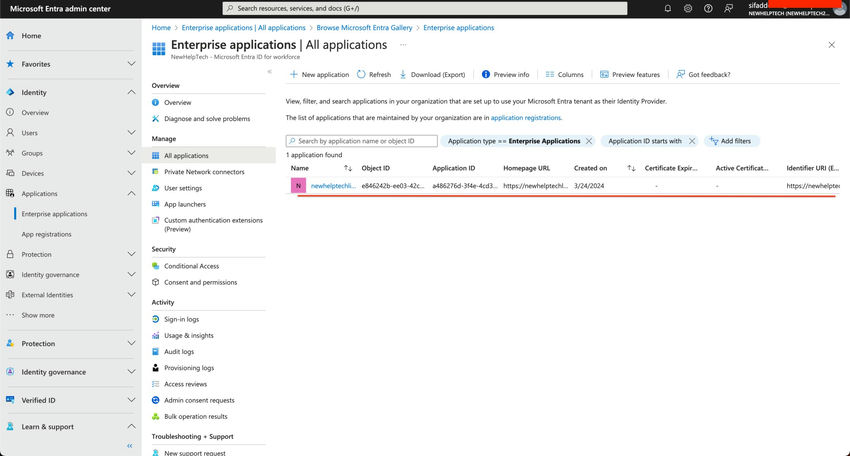Sort by the Name column arrows
The image size is (850, 456).
point(347,168)
